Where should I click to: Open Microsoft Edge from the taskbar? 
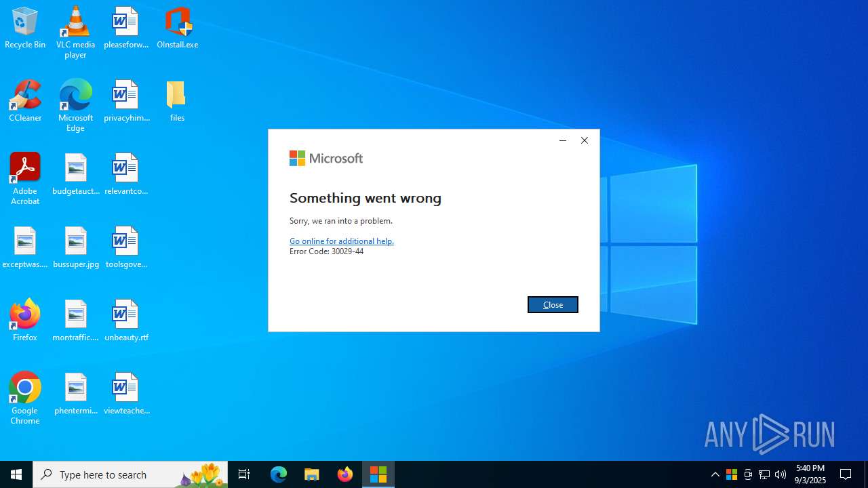point(279,474)
